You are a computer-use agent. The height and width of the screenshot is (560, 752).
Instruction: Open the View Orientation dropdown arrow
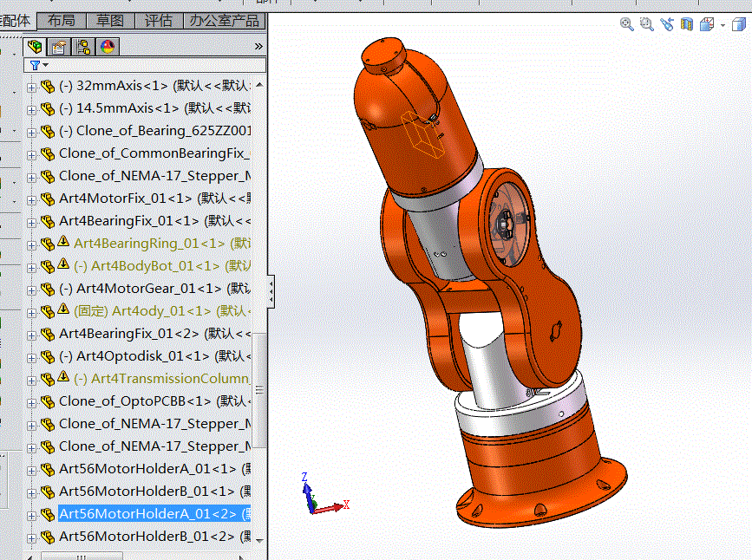pos(723,25)
